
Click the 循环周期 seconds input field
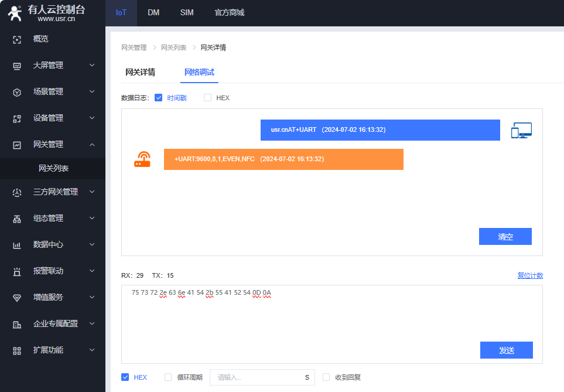coord(256,377)
